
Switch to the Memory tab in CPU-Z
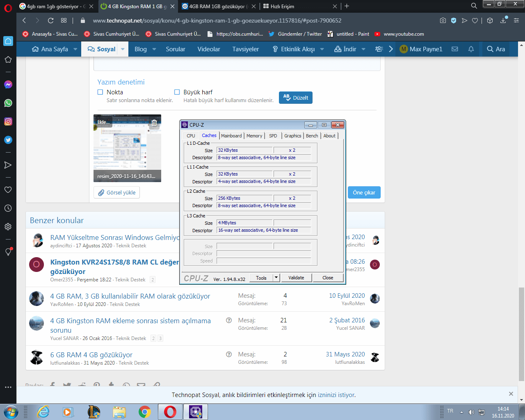coord(254,135)
